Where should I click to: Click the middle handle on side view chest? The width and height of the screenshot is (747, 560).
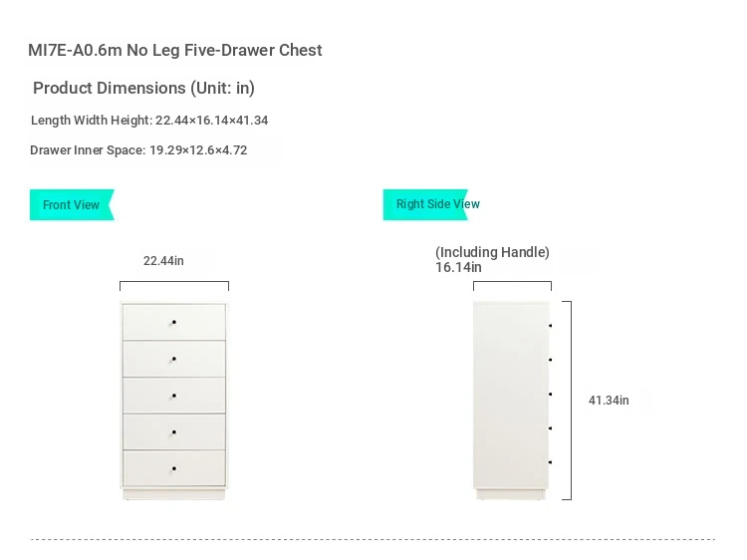pyautogui.click(x=550, y=395)
